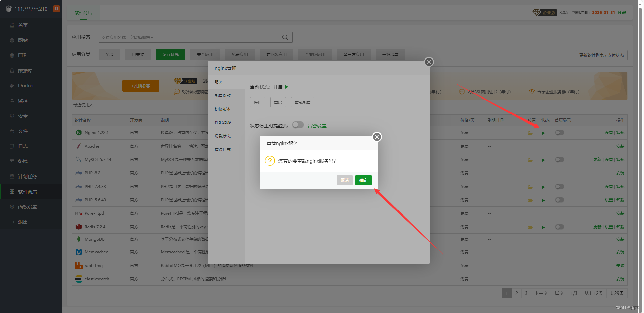Viewport: 644px width, 313px height.
Task: Click the 重启 button in nginx管理
Action: pyautogui.click(x=278, y=102)
